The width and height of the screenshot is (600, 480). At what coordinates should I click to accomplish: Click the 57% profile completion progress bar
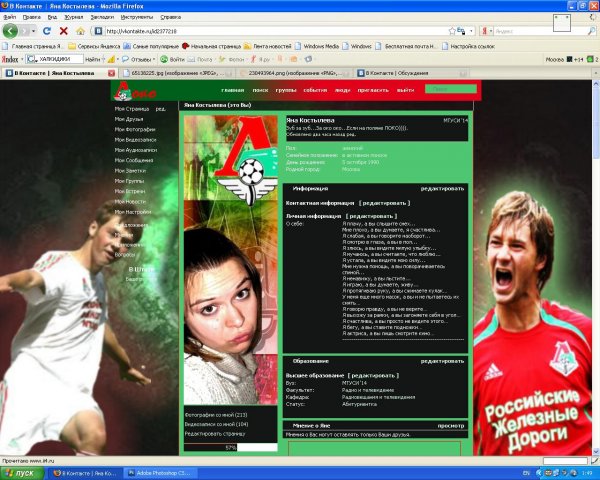click(231, 447)
